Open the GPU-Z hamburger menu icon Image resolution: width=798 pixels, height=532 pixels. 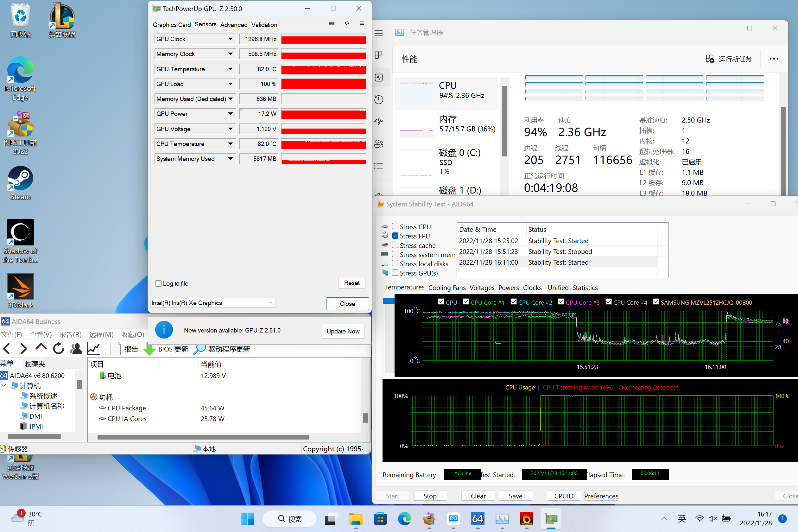362,23
